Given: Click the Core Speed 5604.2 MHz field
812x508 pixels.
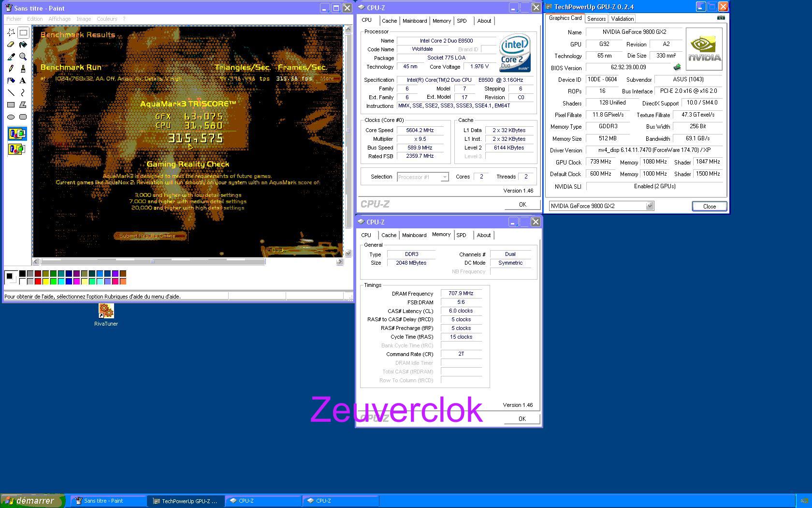Looking at the screenshot, I should click(420, 130).
